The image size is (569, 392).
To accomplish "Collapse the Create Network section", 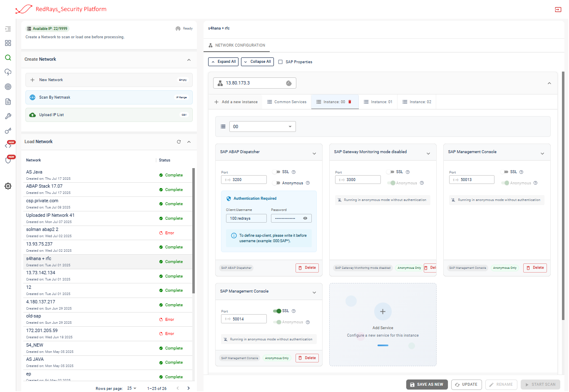I will [189, 60].
